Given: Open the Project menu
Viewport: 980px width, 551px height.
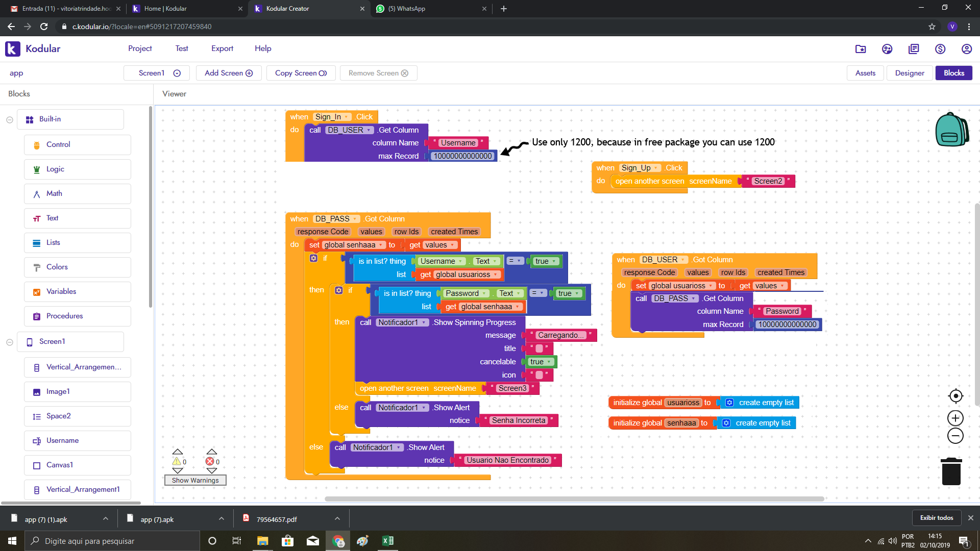Looking at the screenshot, I should tap(140, 48).
